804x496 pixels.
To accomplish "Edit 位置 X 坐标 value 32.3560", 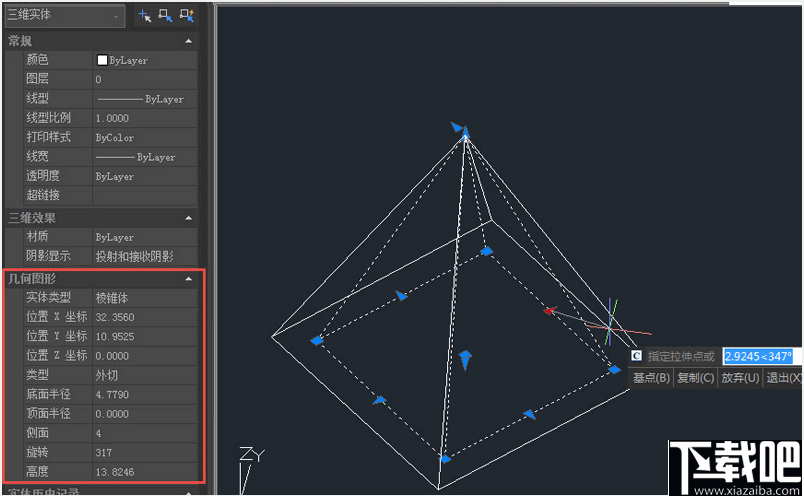I will [145, 317].
